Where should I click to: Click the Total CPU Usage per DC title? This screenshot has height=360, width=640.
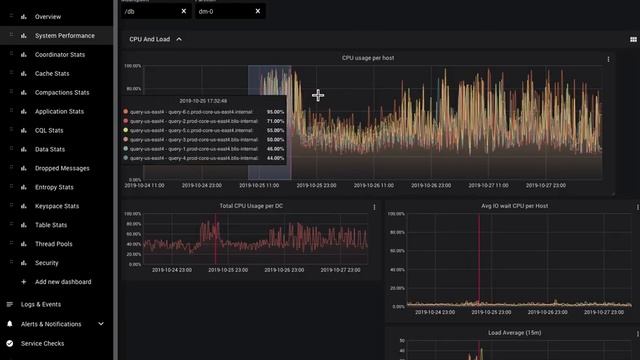[x=251, y=206]
